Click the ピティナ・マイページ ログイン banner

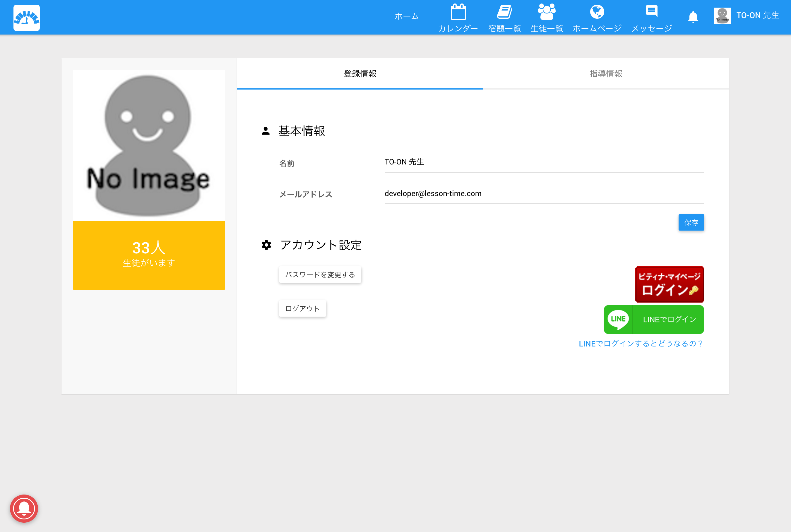tap(669, 284)
